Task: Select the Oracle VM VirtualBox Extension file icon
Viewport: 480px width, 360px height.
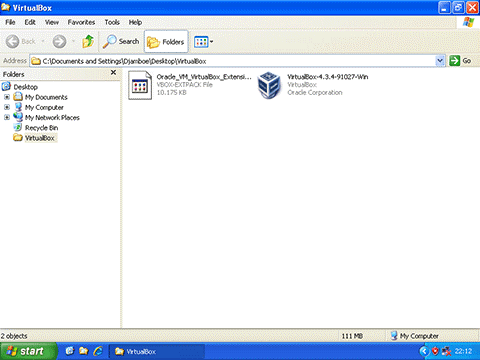Action: (x=140, y=85)
